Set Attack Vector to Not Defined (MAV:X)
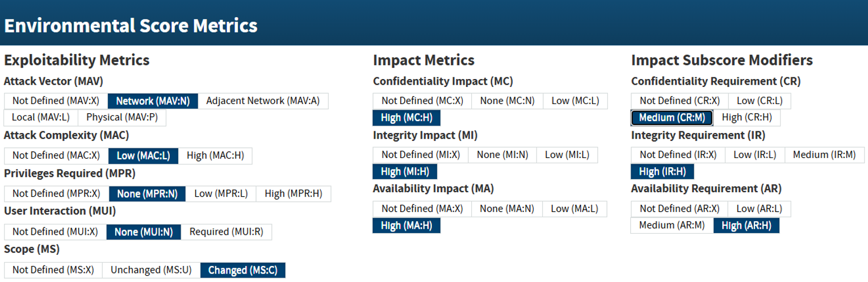 pos(56,101)
